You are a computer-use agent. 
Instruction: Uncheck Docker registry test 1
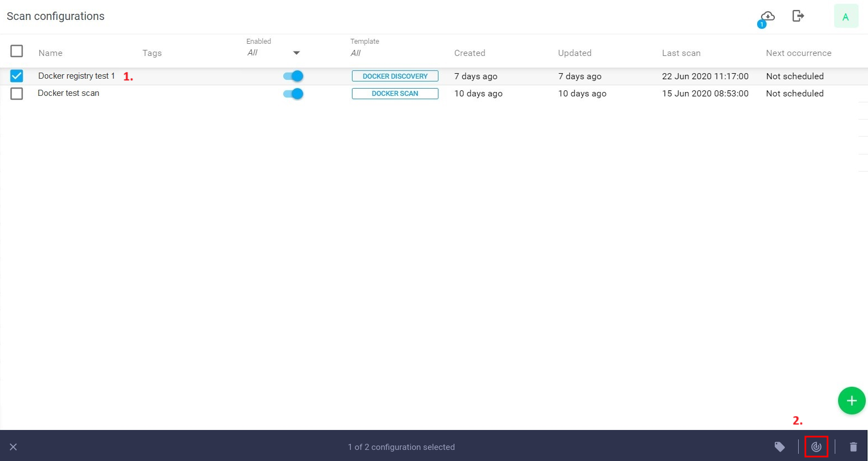pyautogui.click(x=17, y=76)
